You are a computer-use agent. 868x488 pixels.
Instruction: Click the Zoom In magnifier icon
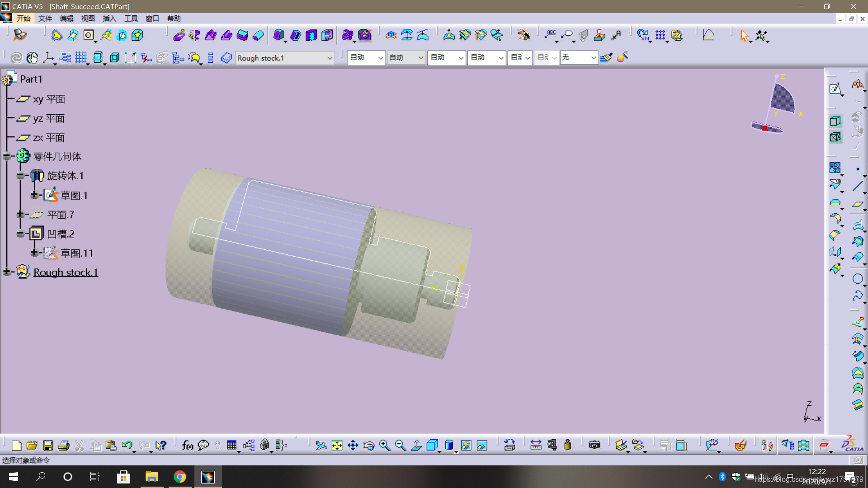point(384,446)
